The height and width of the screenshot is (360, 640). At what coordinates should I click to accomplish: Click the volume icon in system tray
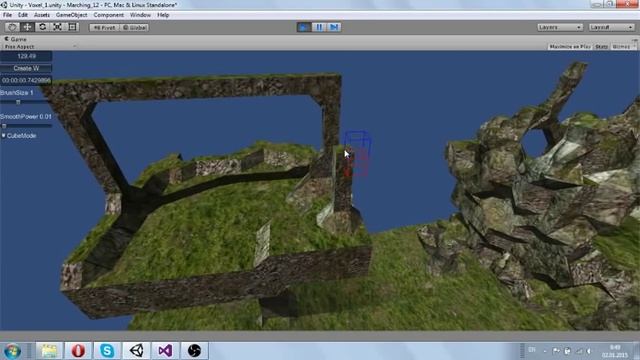[x=589, y=351]
